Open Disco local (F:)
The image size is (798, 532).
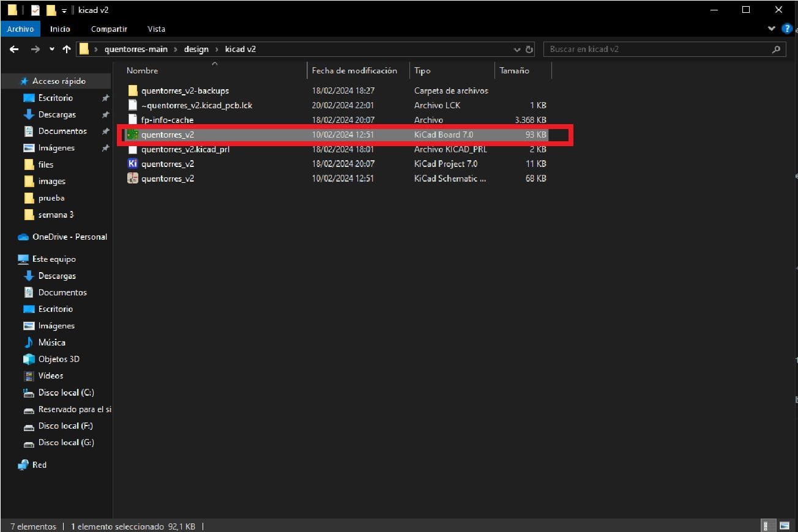coord(58,426)
